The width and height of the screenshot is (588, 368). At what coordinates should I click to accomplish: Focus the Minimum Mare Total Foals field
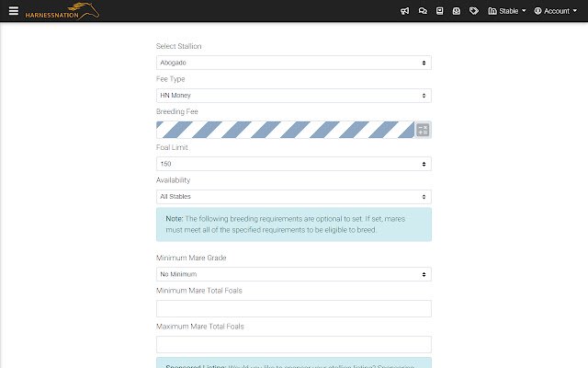(x=294, y=309)
